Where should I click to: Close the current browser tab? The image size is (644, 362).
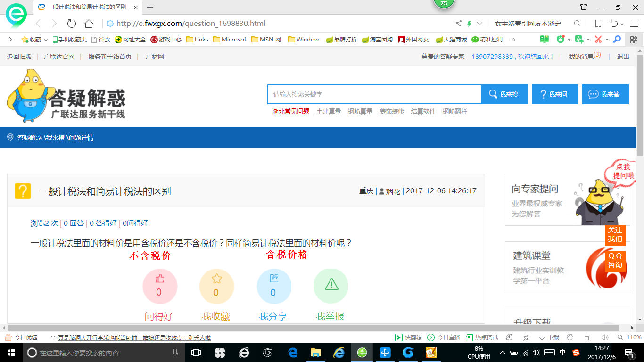(x=136, y=7)
